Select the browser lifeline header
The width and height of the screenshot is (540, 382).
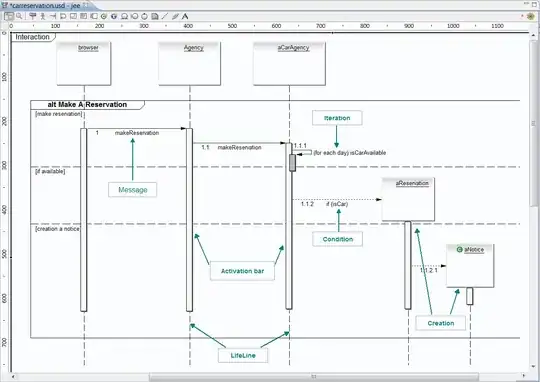click(x=84, y=64)
